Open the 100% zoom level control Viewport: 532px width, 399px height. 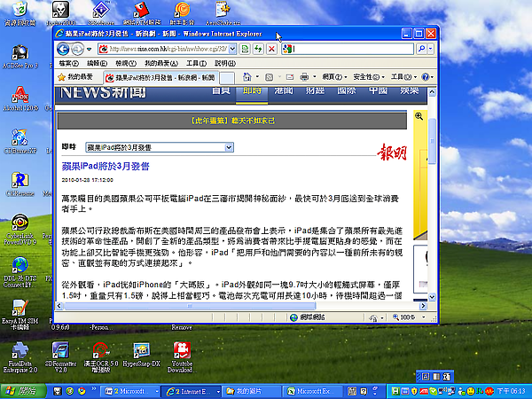(409, 317)
